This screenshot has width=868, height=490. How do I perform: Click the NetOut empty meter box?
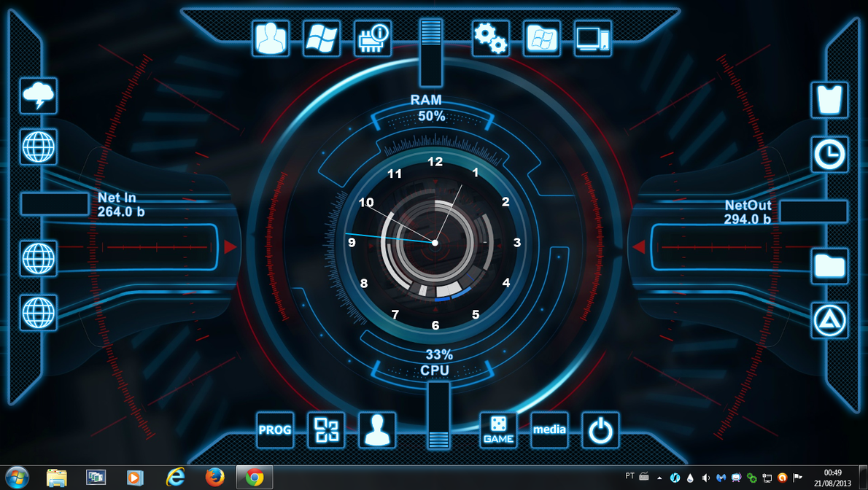point(813,211)
